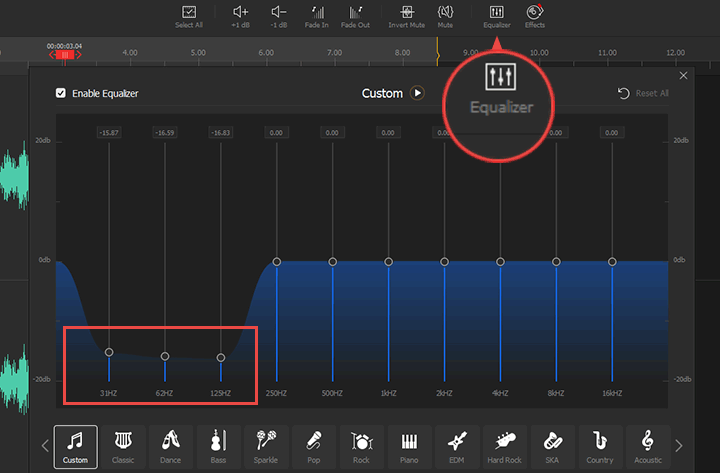Click the -15.87 gain value field
The width and height of the screenshot is (720, 473).
click(x=109, y=133)
